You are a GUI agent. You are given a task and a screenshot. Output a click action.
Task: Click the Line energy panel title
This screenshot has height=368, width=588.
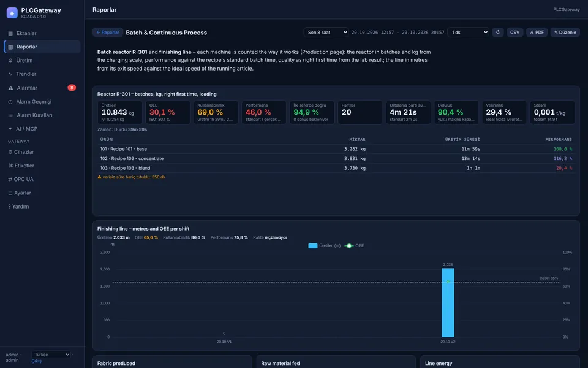click(x=439, y=364)
